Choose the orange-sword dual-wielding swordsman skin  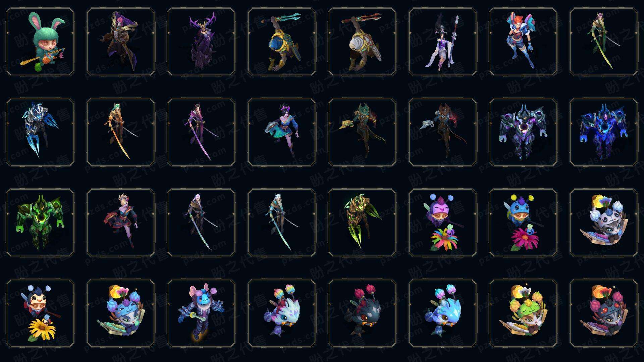tap(121, 132)
